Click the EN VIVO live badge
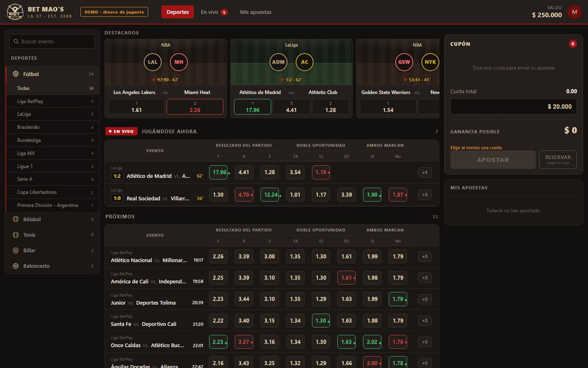 pos(121,131)
